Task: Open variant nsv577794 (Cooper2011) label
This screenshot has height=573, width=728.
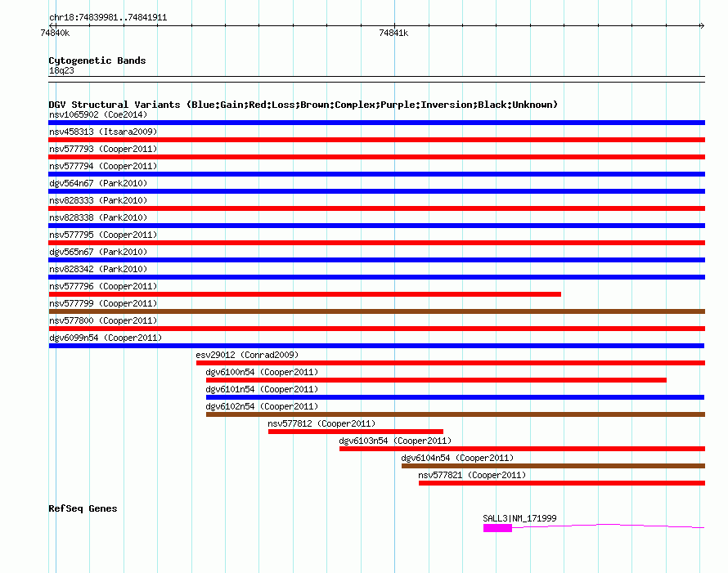Action: pos(103,166)
